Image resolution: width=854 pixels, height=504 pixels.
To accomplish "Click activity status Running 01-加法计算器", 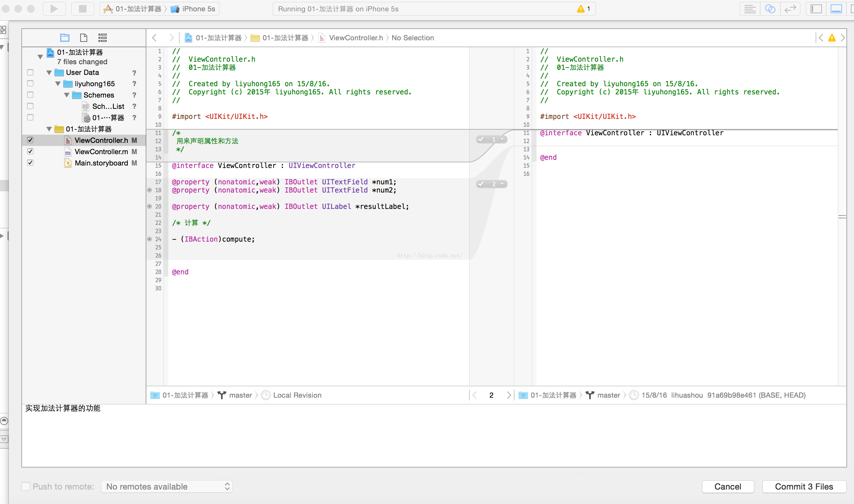I will (x=338, y=9).
